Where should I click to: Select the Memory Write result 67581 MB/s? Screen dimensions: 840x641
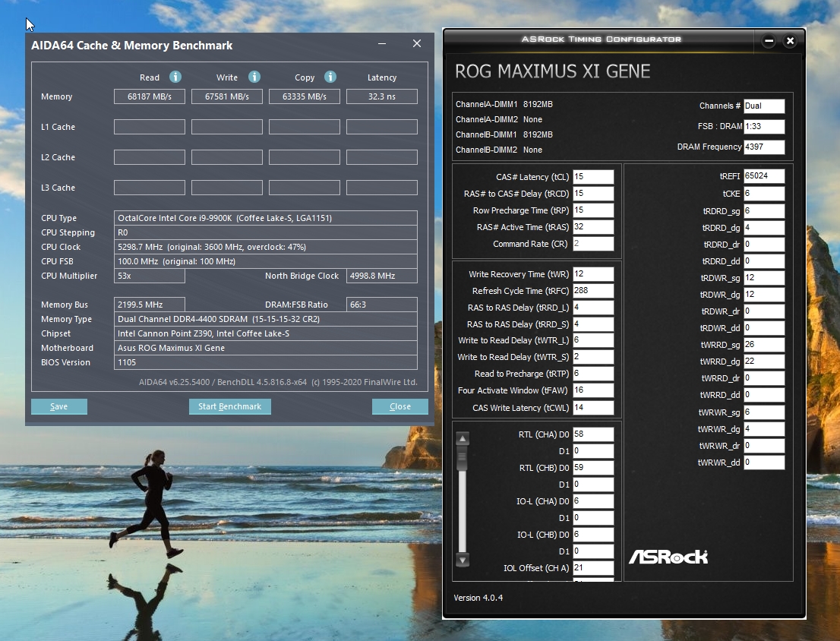point(227,96)
